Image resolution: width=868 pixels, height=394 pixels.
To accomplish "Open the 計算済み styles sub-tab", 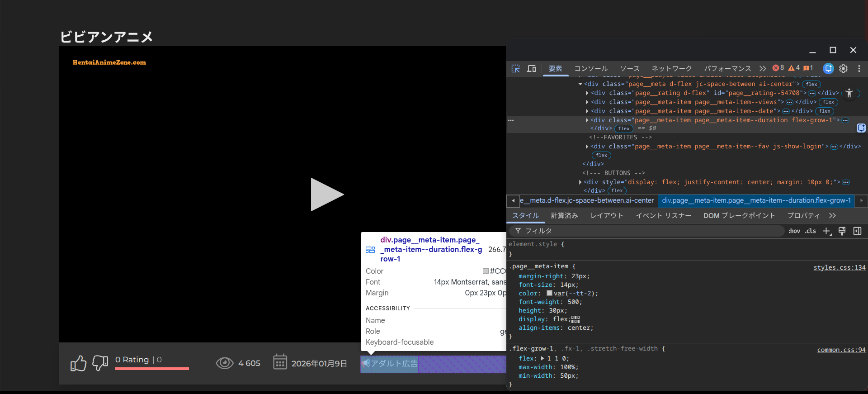I will [564, 216].
